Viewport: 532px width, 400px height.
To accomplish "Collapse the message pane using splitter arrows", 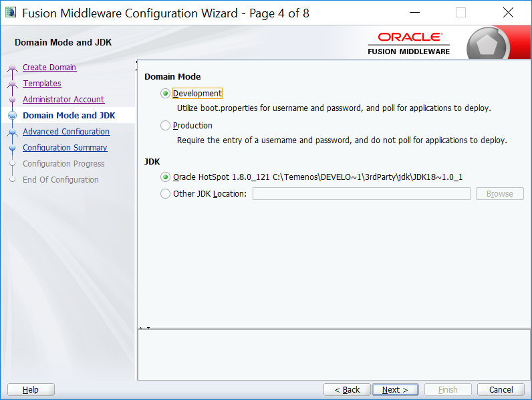I will (144, 328).
